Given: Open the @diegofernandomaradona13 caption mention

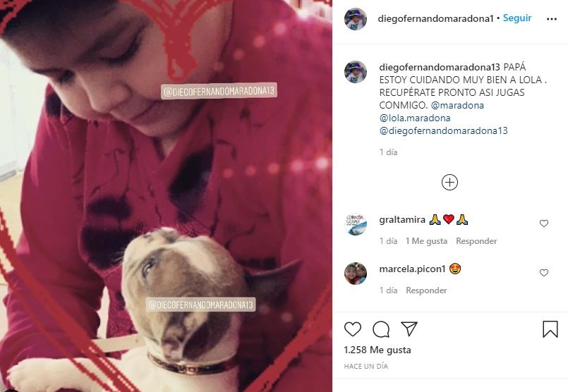Looking at the screenshot, I should (443, 130).
